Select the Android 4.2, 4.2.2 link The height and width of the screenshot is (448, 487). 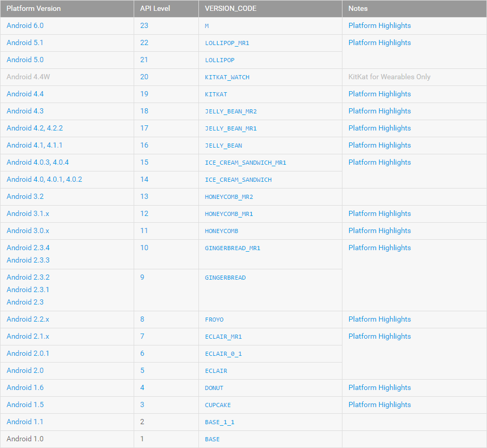(35, 128)
